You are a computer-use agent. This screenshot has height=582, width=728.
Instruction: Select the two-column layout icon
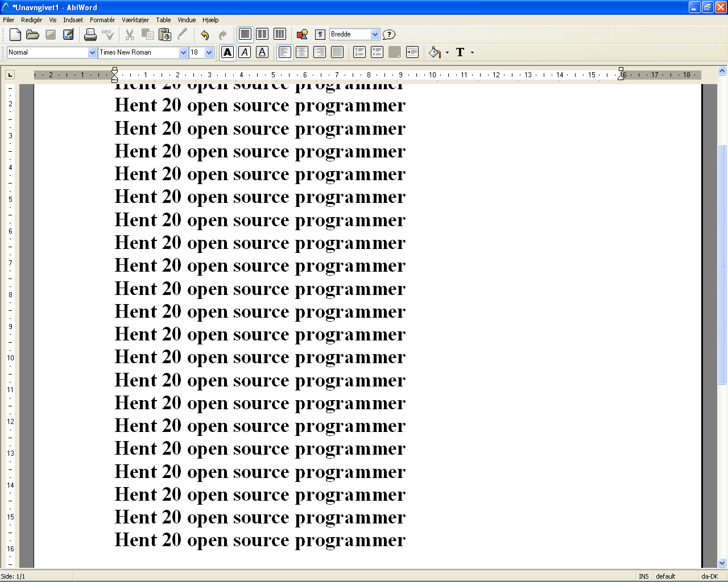coord(262,35)
